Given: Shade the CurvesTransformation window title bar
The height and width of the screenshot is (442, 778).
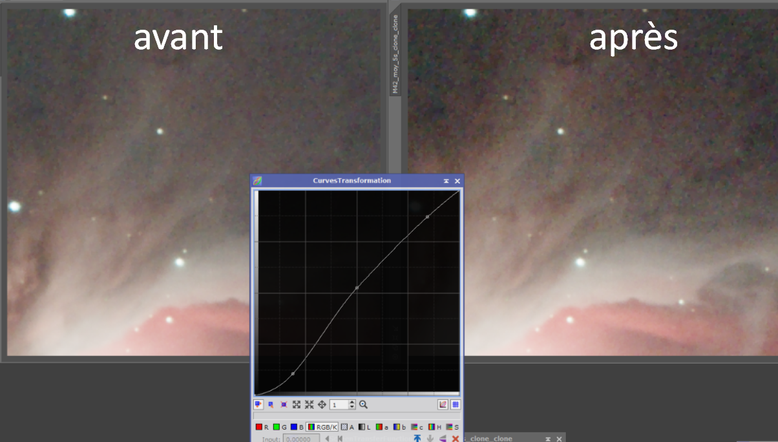Looking at the screenshot, I should pos(446,181).
